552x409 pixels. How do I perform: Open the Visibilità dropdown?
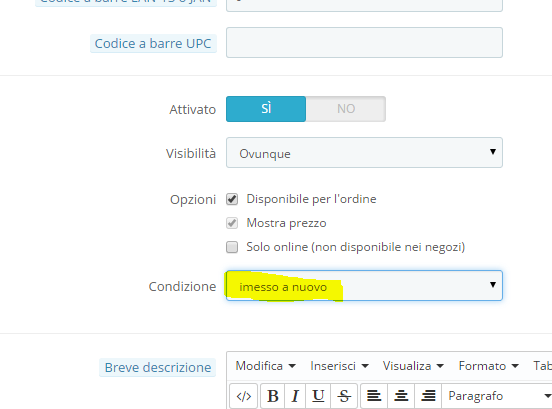point(364,152)
